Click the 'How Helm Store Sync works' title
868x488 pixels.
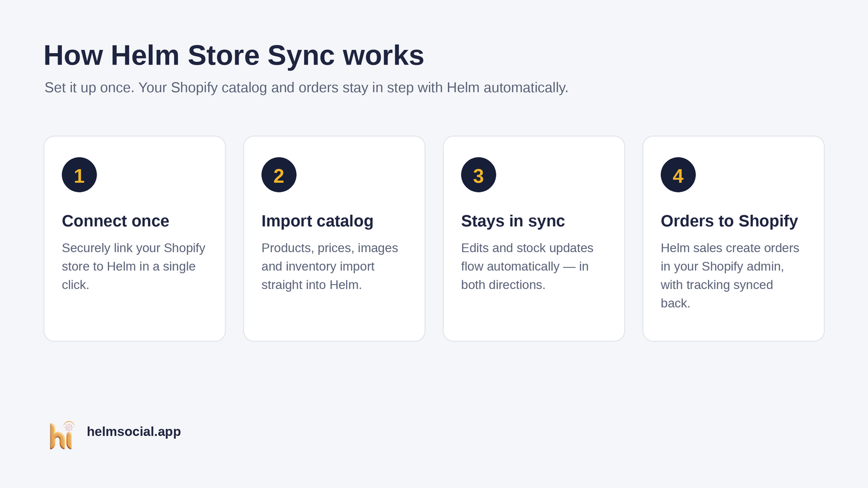tap(234, 55)
